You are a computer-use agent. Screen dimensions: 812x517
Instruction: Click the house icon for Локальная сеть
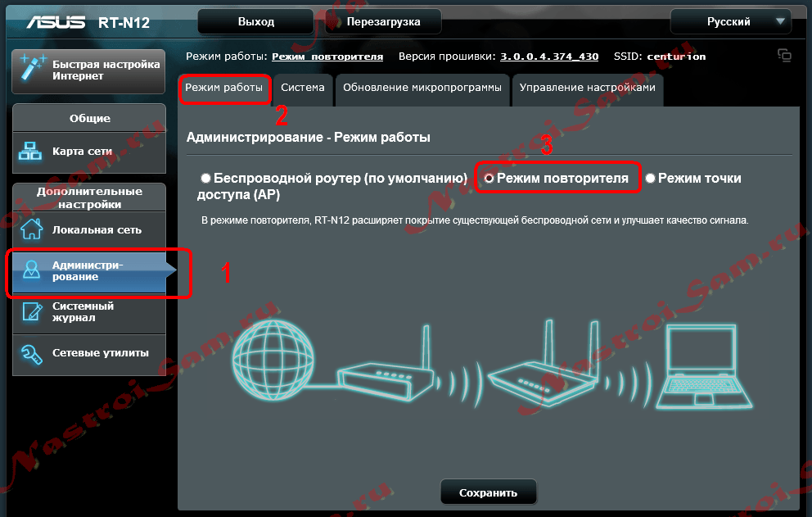click(31, 230)
